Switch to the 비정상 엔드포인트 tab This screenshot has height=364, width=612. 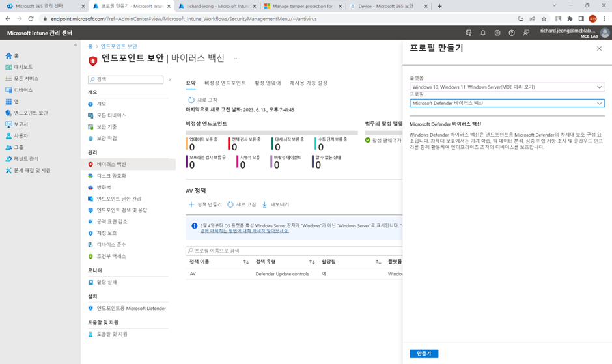pyautogui.click(x=225, y=83)
